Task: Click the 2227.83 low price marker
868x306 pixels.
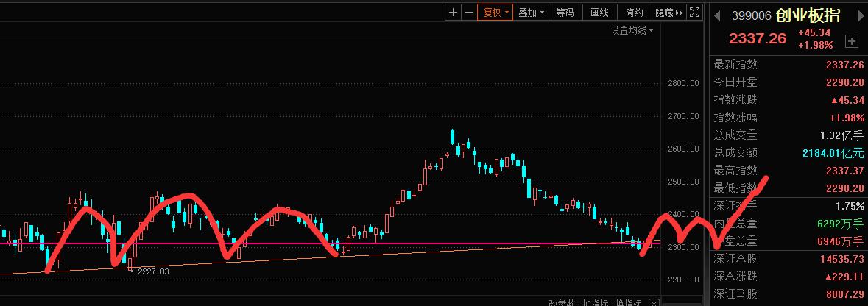Action: pyautogui.click(x=152, y=271)
